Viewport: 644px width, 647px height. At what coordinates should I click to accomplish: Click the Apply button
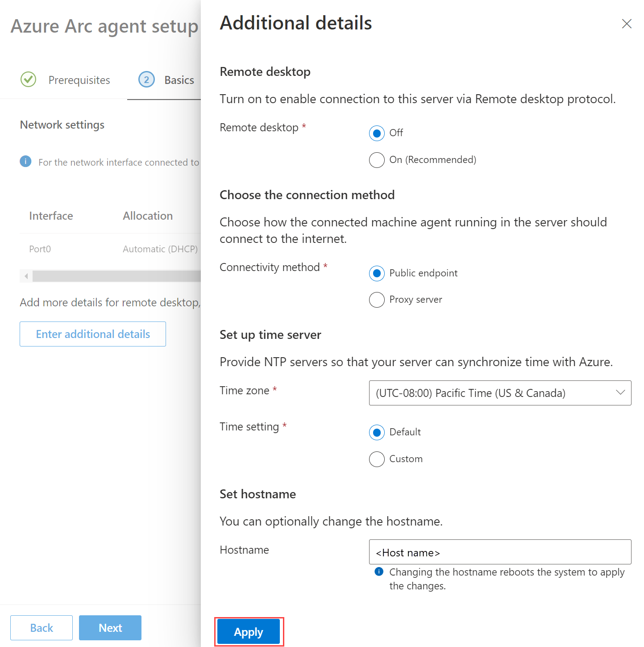click(x=249, y=632)
